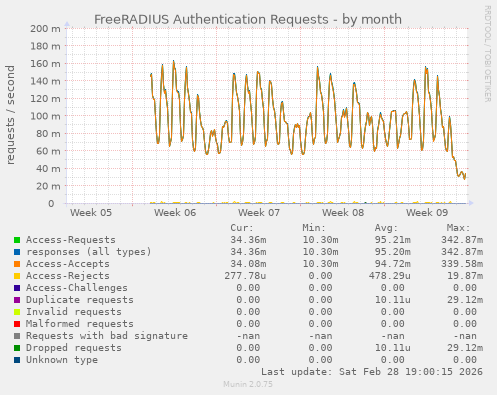Click Access-Requests average value 95.21m

[x=392, y=240]
